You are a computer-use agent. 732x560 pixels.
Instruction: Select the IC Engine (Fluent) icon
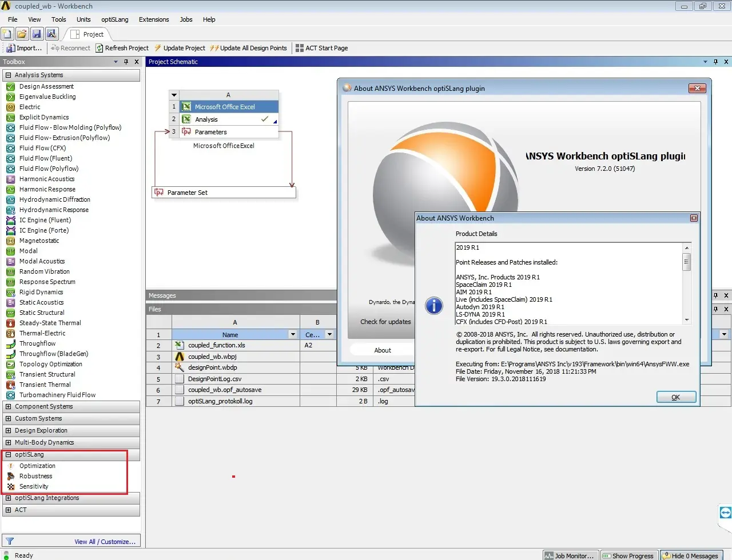pyautogui.click(x=10, y=220)
